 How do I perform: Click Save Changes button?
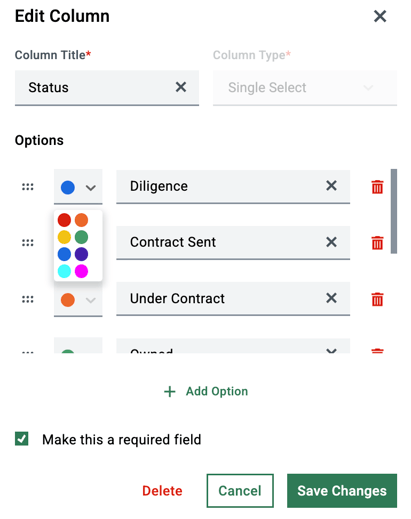tap(342, 491)
